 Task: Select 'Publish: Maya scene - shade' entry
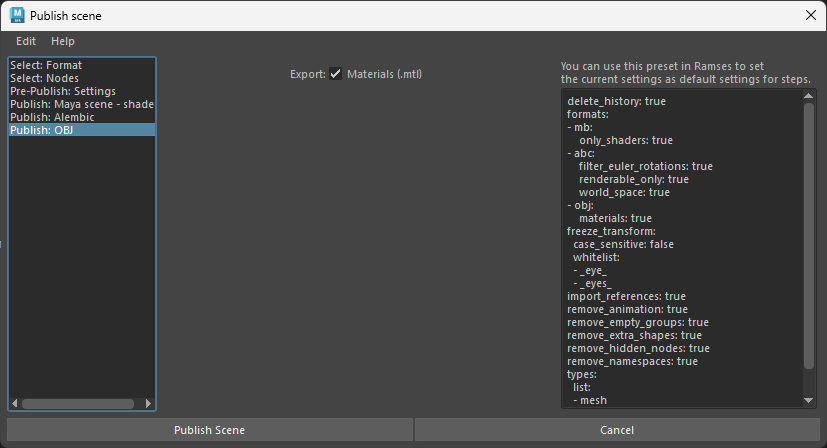click(81, 104)
